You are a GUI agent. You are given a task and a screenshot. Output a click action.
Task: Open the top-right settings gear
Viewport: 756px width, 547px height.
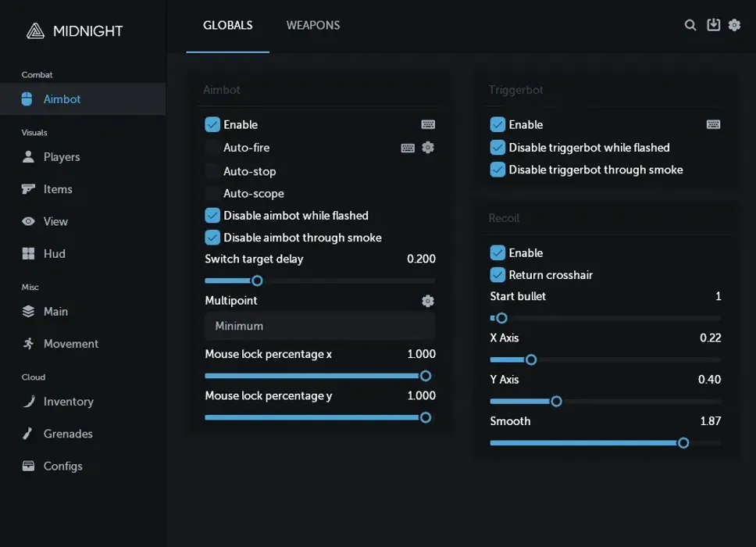point(734,25)
